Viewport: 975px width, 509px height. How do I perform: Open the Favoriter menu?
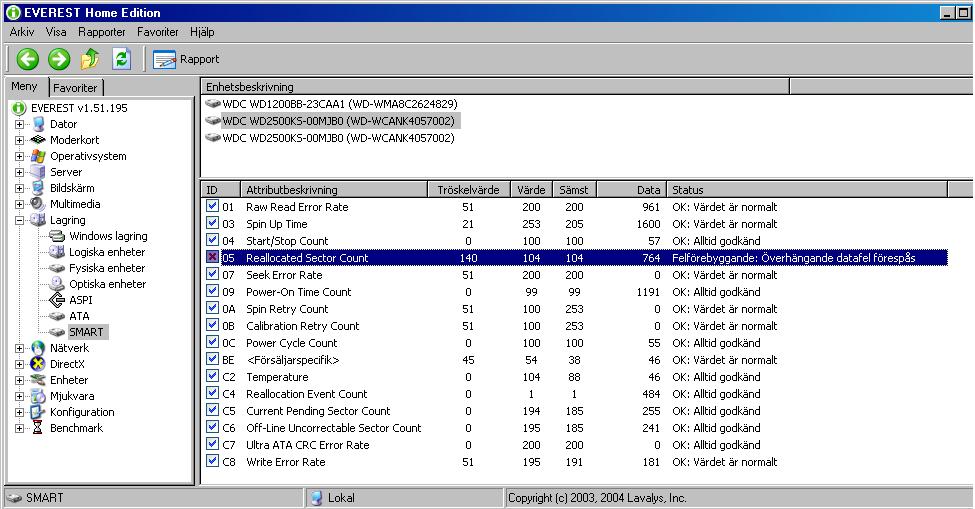tap(157, 32)
